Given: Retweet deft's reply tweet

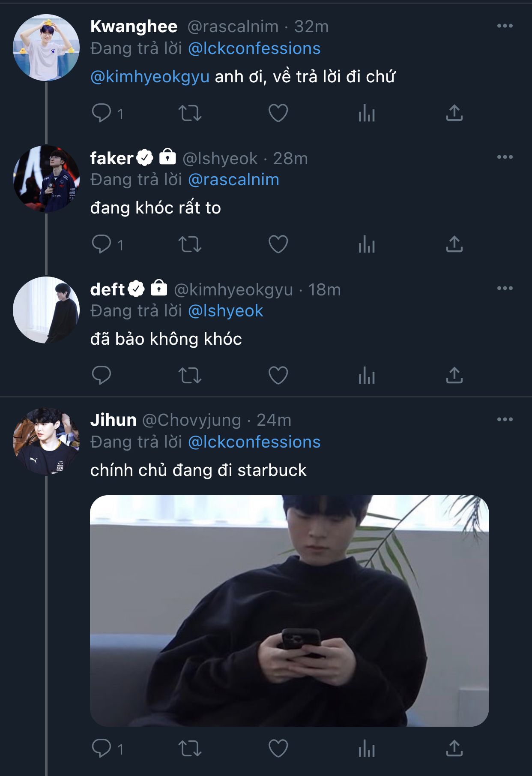Looking at the screenshot, I should pyautogui.click(x=190, y=376).
